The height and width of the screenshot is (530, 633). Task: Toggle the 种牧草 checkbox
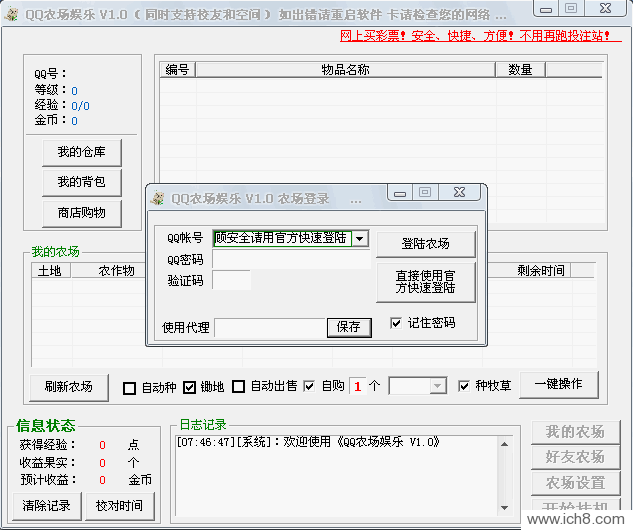coord(464,386)
